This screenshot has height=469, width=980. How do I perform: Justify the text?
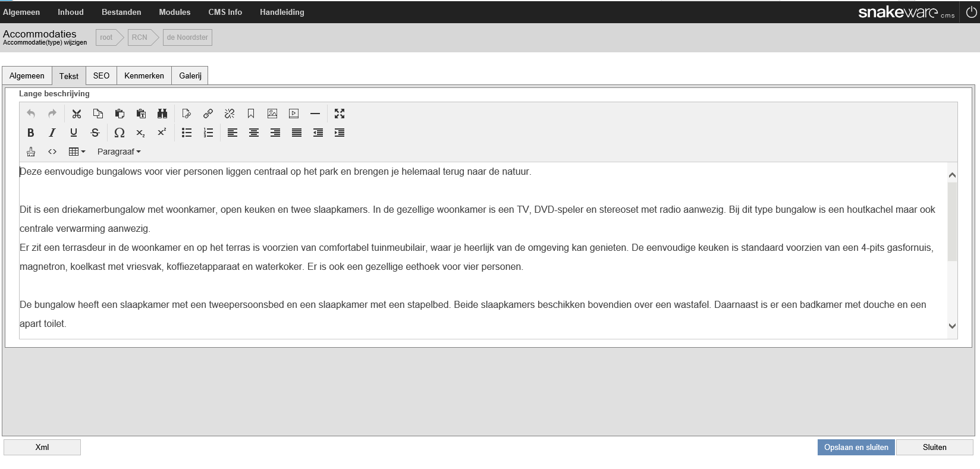point(297,133)
